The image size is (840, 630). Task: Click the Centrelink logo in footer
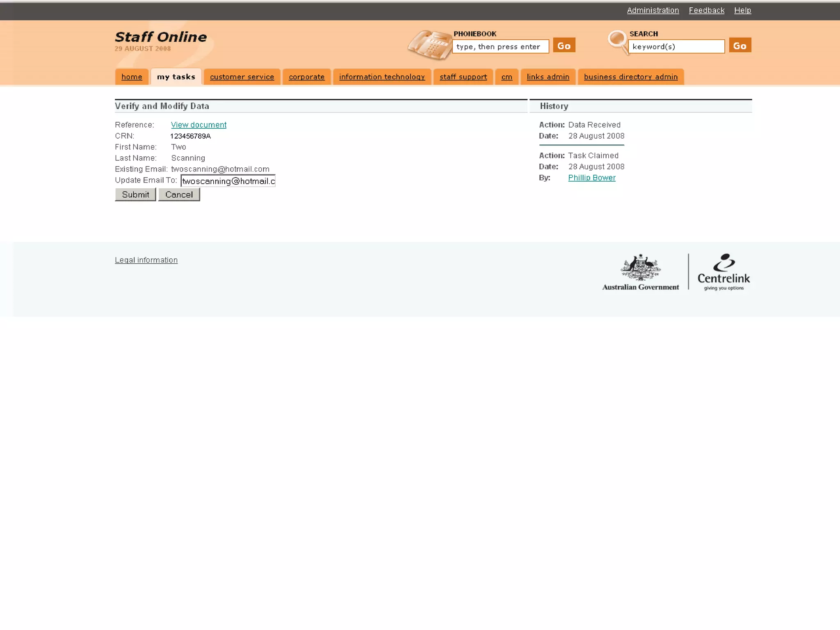coord(724,272)
